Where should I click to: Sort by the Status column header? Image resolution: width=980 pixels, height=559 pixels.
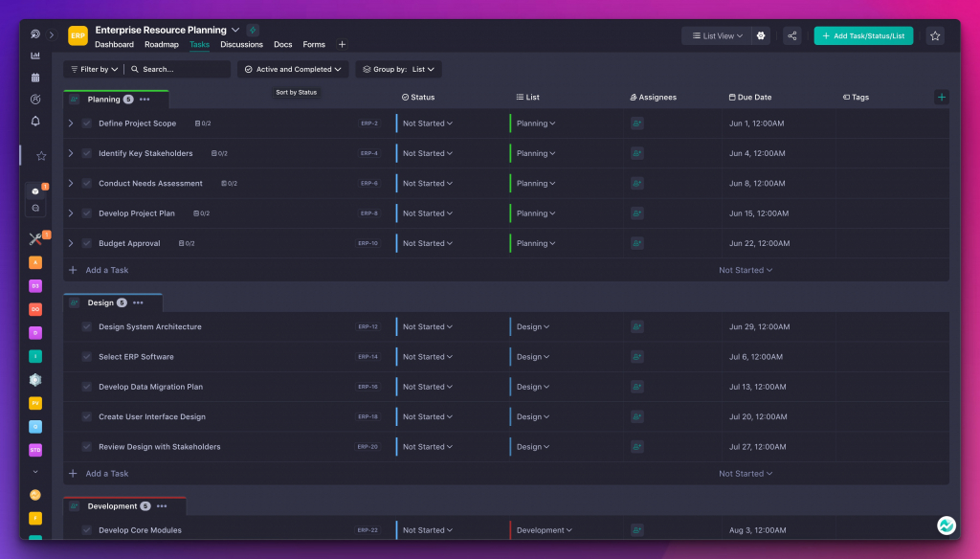coord(418,97)
